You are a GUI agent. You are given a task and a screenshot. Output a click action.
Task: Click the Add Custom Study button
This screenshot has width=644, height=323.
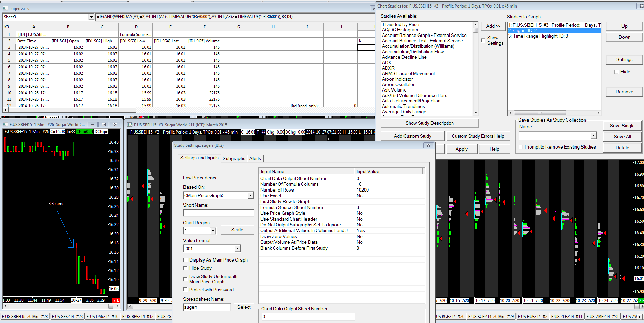(x=412, y=136)
